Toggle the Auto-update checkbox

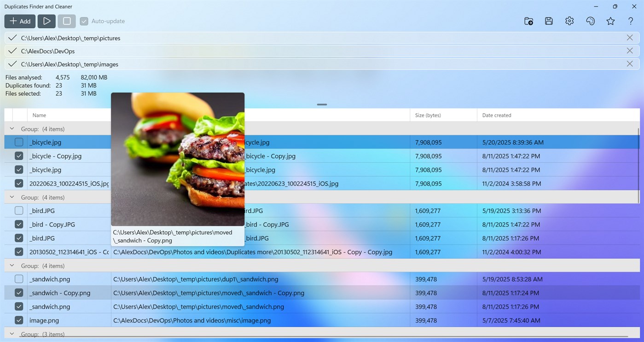[84, 21]
